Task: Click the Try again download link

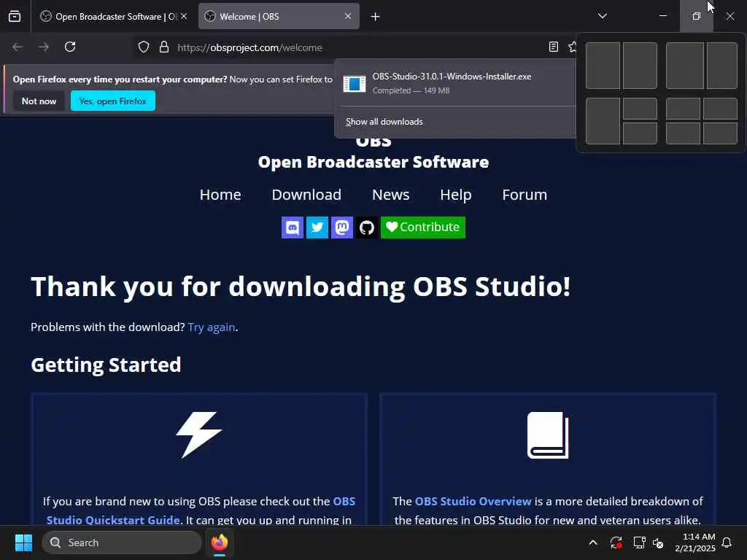Action: point(212,327)
